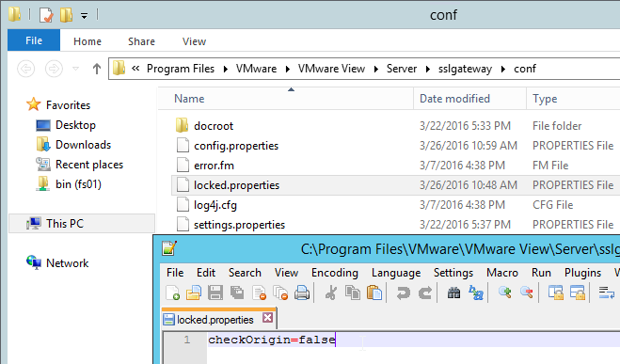Select This PC in the navigation pane
Viewport: 620px width, 364px height.
click(82, 224)
